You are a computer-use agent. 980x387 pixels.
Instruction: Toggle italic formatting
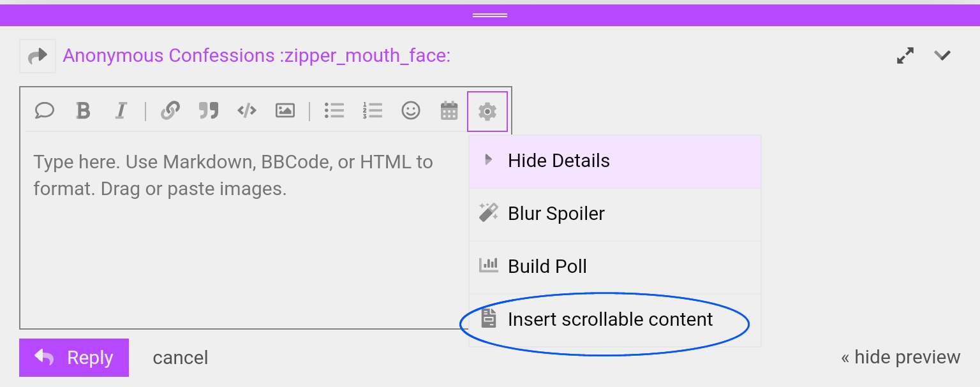pos(121,111)
